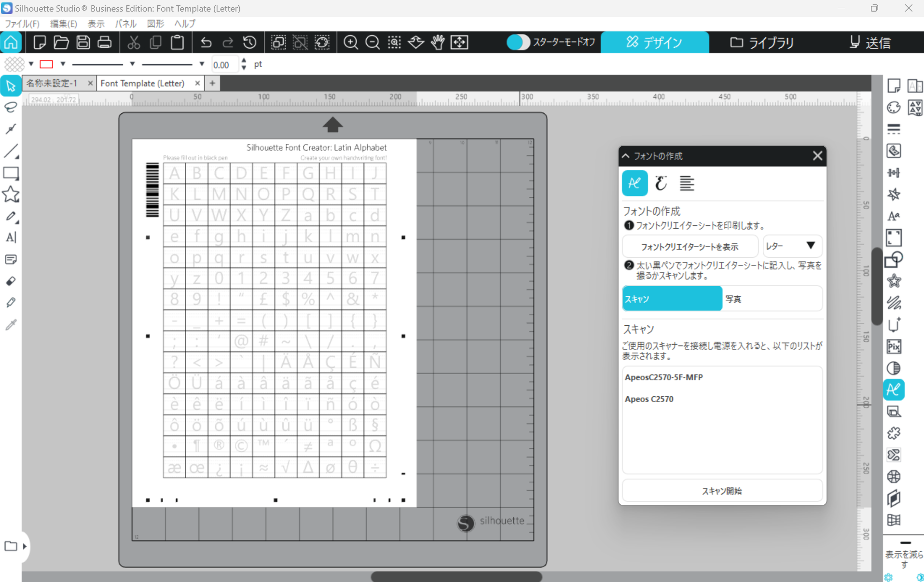Click フォントクリエイターシートを表示 button
924x582 pixels.
690,247
